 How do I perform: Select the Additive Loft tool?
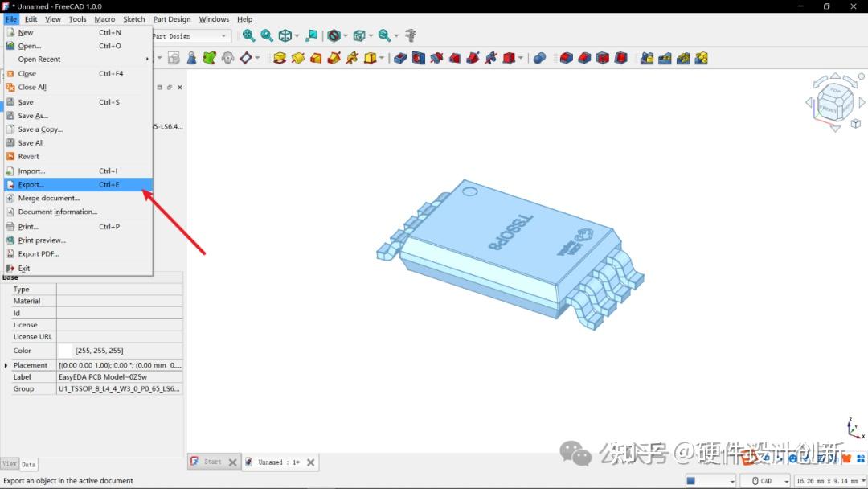pos(316,58)
